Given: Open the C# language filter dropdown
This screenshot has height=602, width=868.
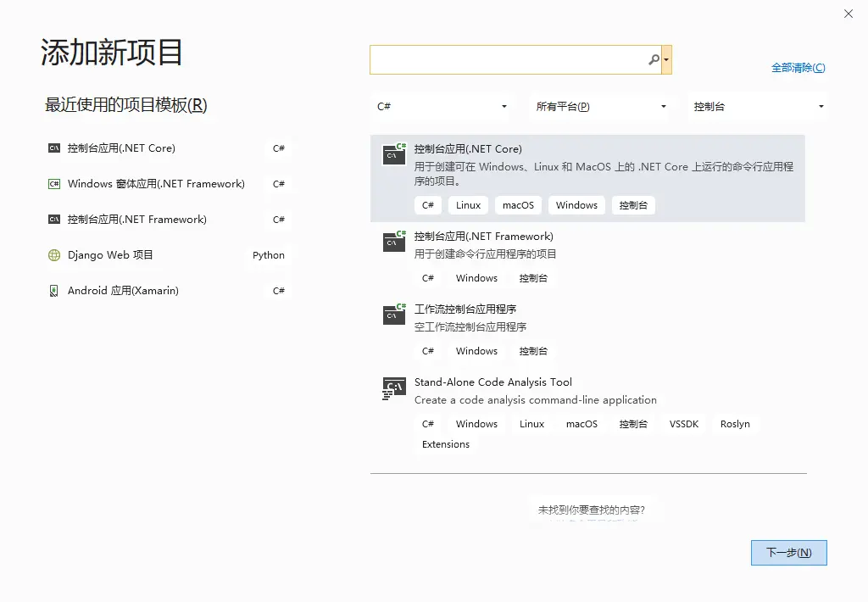Looking at the screenshot, I should pos(442,106).
